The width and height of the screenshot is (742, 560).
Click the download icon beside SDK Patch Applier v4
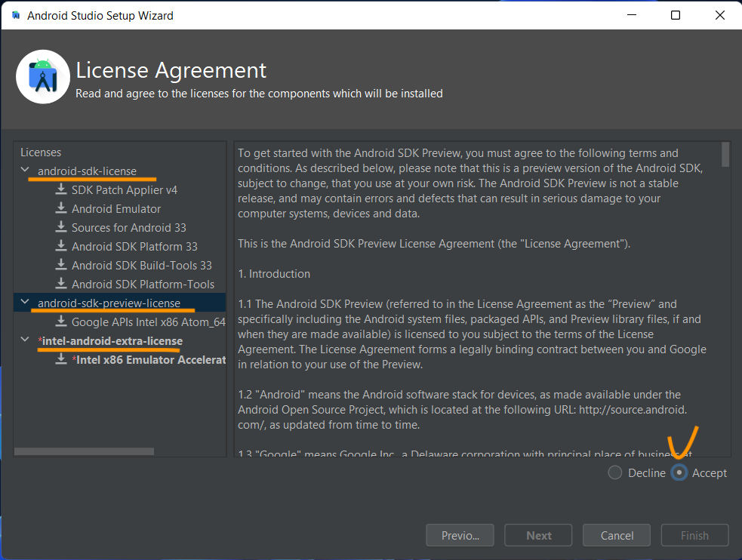pyautogui.click(x=60, y=189)
